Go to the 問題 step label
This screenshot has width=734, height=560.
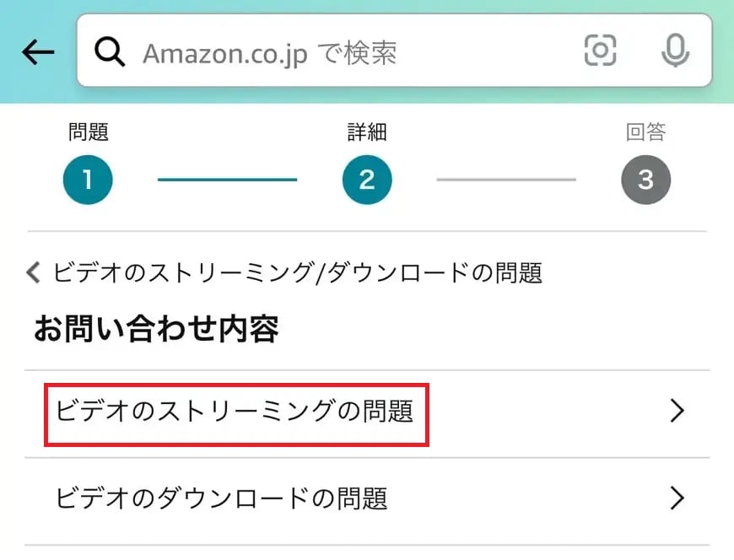click(89, 132)
